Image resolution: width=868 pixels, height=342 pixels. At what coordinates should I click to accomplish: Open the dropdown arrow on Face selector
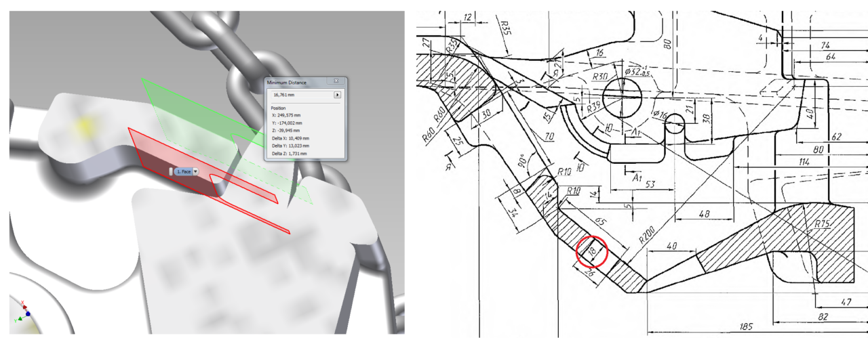[x=195, y=172]
